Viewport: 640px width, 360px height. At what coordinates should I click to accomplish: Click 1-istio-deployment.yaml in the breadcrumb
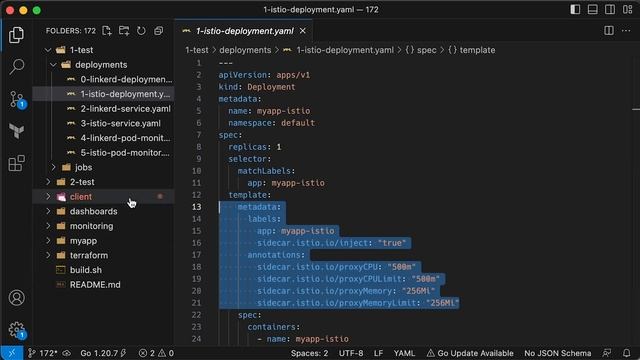point(345,50)
